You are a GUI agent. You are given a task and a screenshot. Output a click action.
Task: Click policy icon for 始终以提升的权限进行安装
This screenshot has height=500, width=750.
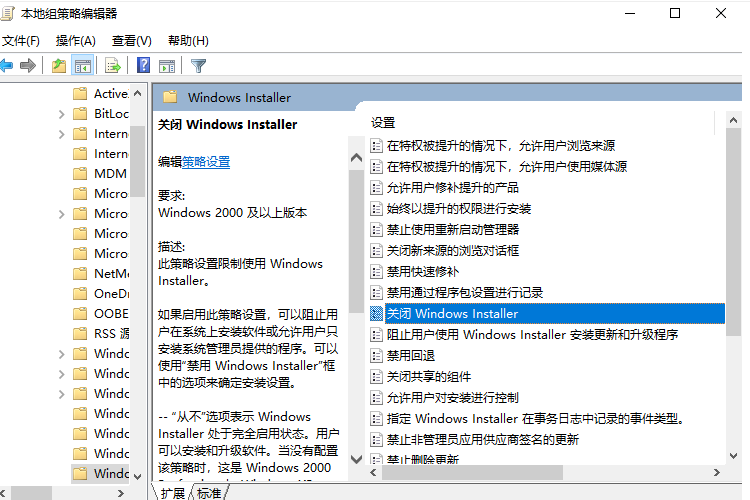[x=377, y=209]
